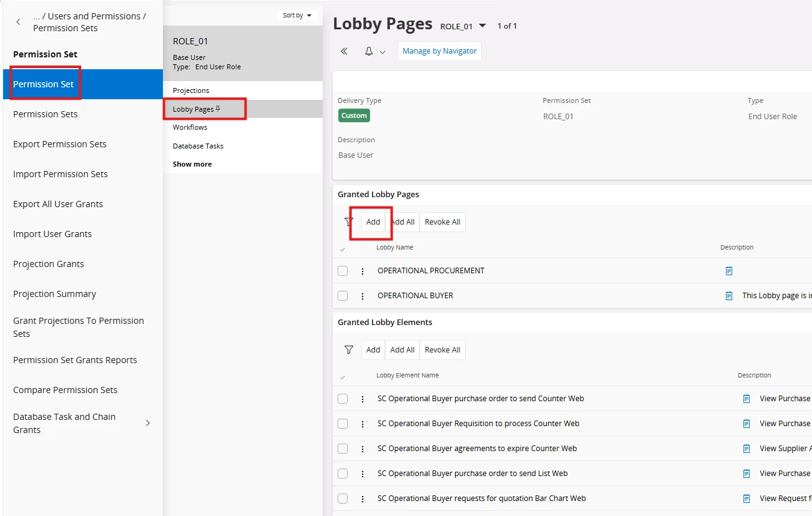Switch to the Workflows tab
The height and width of the screenshot is (516, 812).
pyautogui.click(x=243, y=127)
